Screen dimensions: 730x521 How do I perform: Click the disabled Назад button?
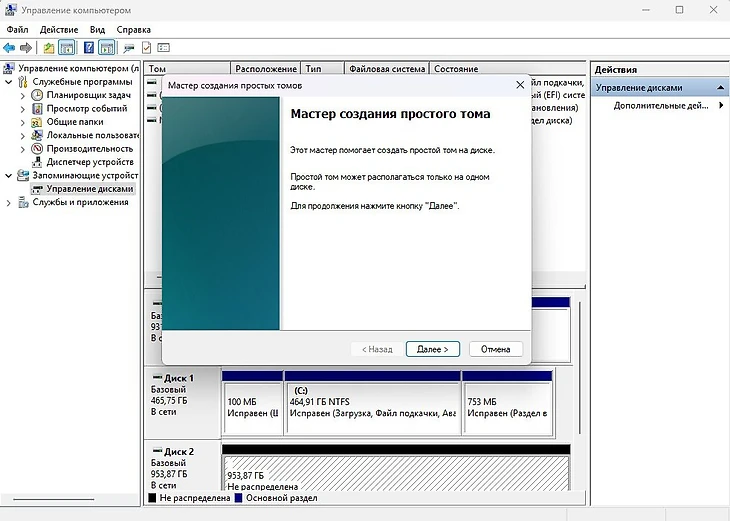pos(377,349)
